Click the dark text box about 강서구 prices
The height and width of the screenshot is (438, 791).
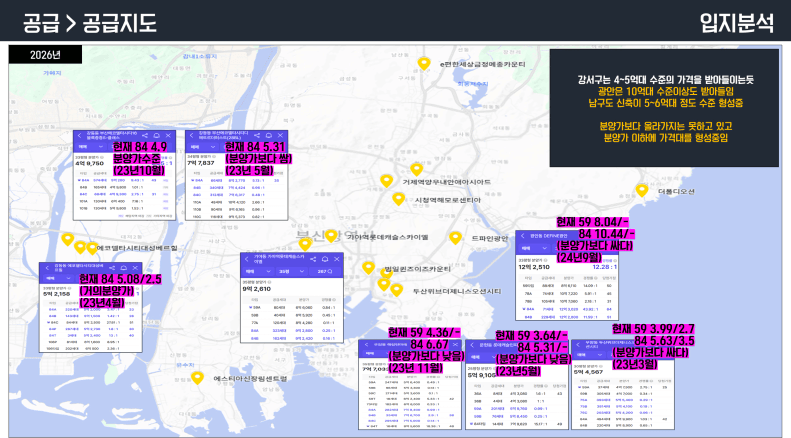[663, 106]
